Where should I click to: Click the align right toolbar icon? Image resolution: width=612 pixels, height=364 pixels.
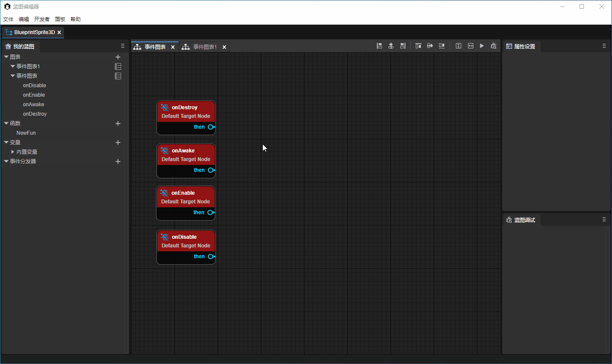(402, 46)
